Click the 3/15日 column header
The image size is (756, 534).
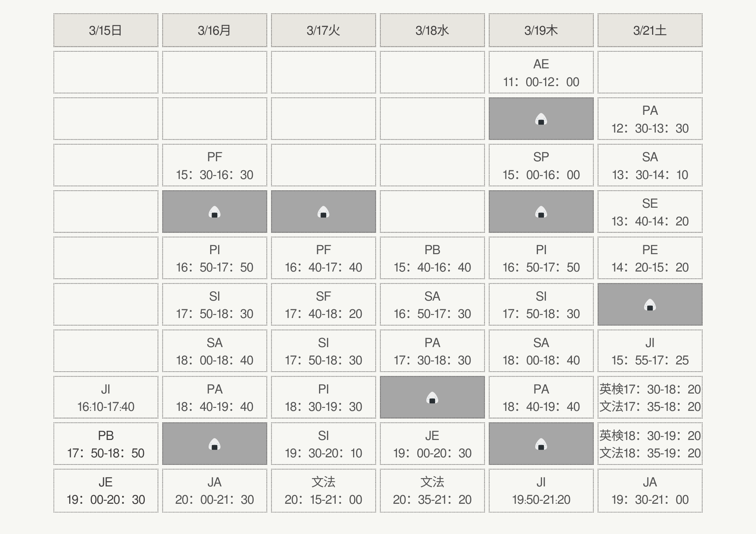tap(105, 30)
